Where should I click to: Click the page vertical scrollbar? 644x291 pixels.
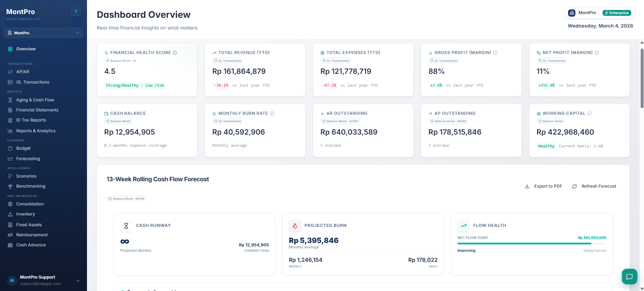(642, 79)
